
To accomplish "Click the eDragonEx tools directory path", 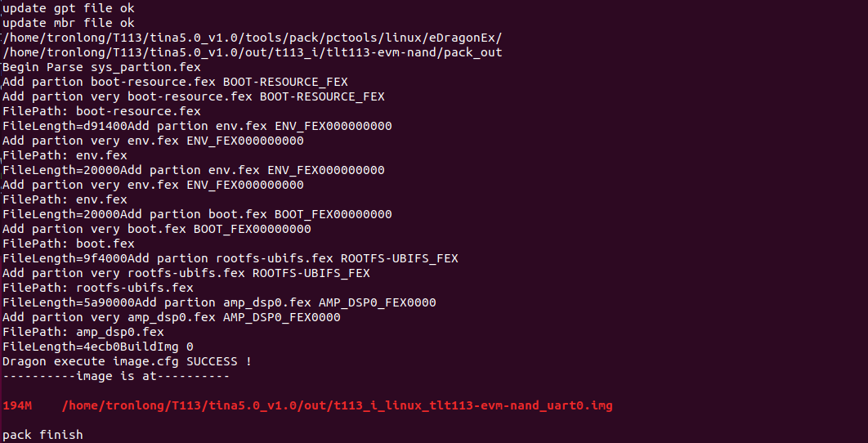I will 253,38.
